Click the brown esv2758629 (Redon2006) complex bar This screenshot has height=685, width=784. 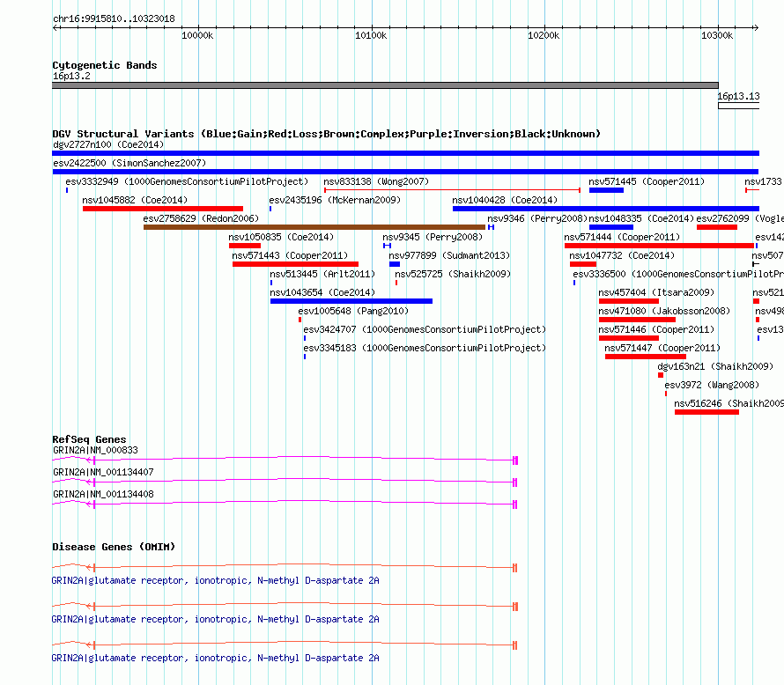click(x=314, y=227)
